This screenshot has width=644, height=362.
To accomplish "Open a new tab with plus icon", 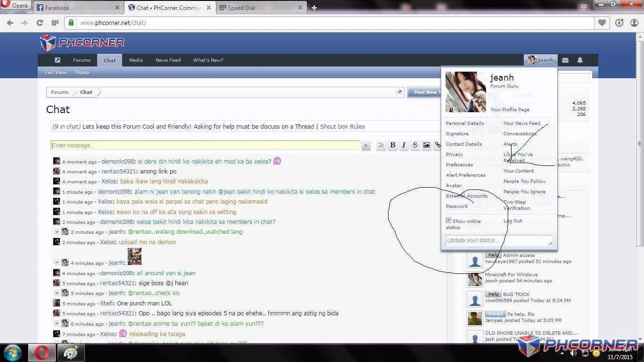I will pyautogui.click(x=314, y=8).
